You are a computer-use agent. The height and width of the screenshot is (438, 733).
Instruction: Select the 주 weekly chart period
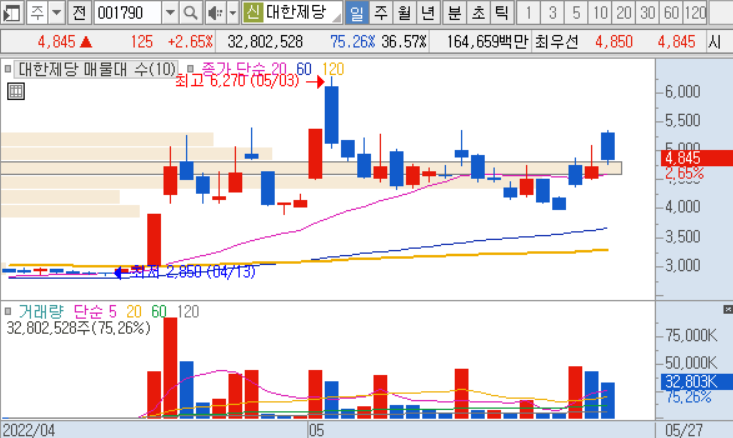381,13
